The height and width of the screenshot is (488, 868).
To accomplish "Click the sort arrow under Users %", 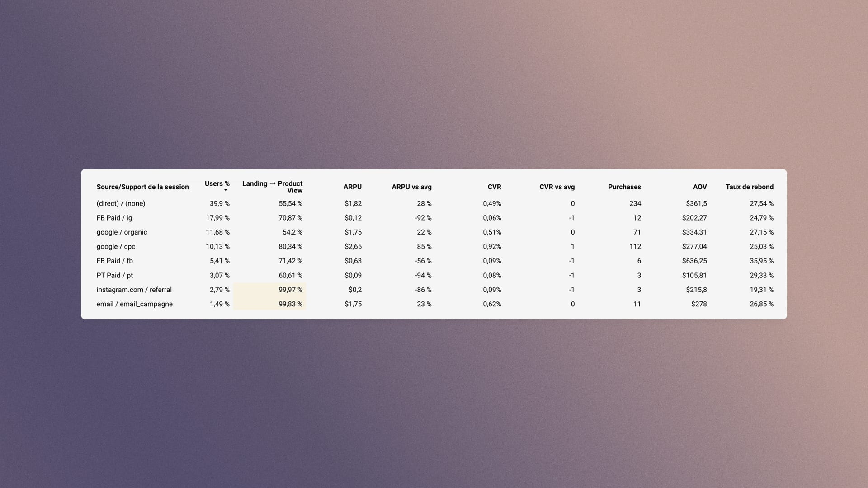I will (x=226, y=190).
